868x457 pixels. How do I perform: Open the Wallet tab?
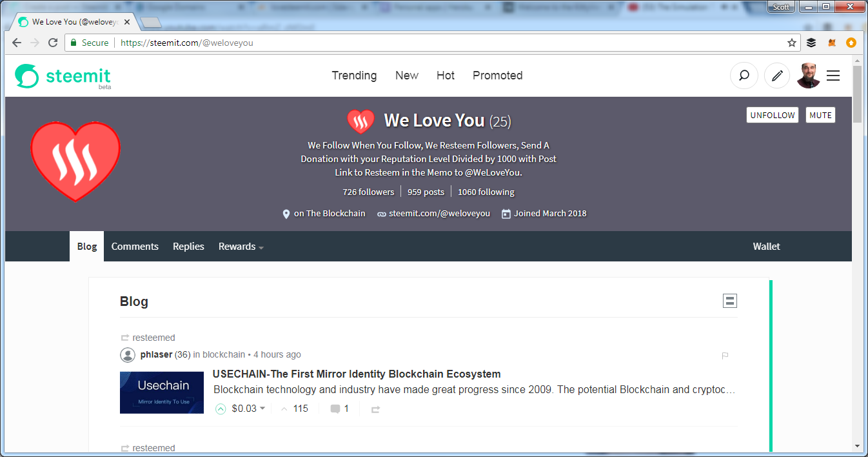766,247
